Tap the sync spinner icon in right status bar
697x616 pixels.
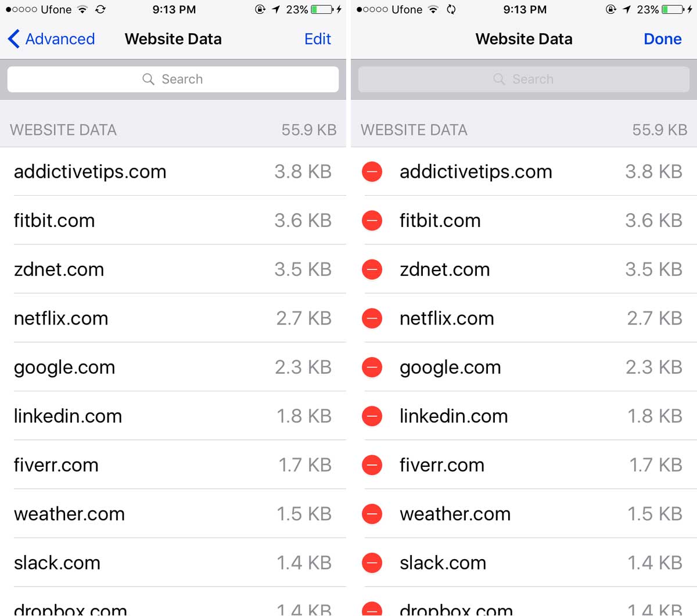(x=451, y=9)
